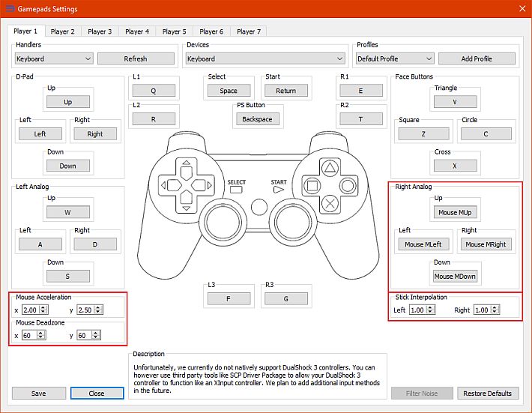Rebind the Triangle button V
The height and width of the screenshot is (413, 532).
point(456,102)
